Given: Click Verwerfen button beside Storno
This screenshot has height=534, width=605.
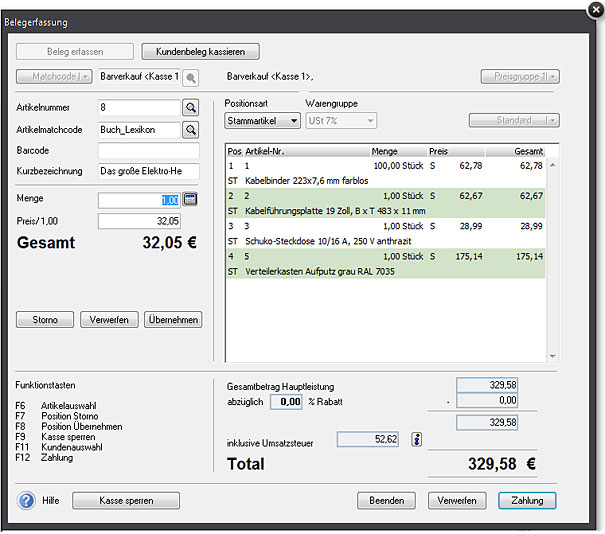Looking at the screenshot, I should [x=109, y=319].
